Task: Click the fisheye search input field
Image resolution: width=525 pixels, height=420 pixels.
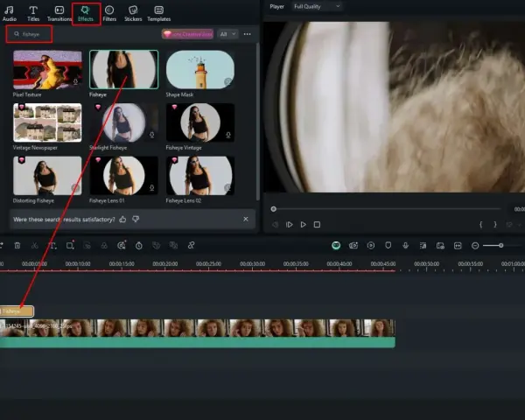Action: tap(30, 34)
